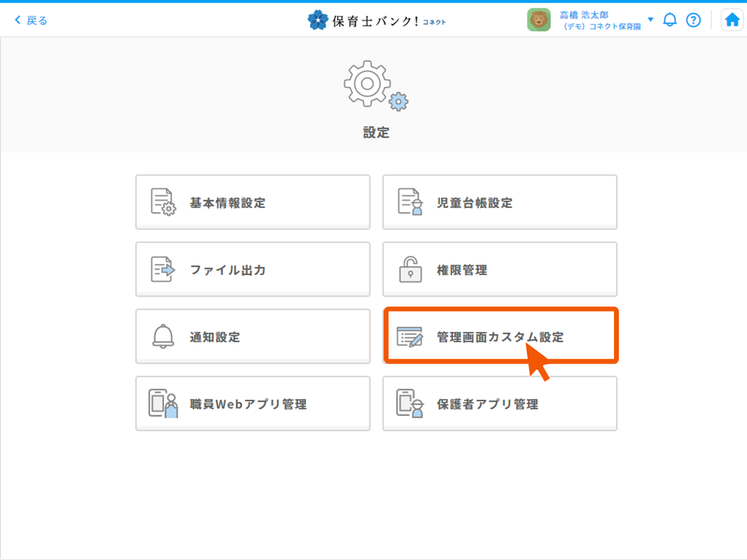The image size is (747, 560).
Task: Open help via the question mark icon
Action: pos(693,20)
